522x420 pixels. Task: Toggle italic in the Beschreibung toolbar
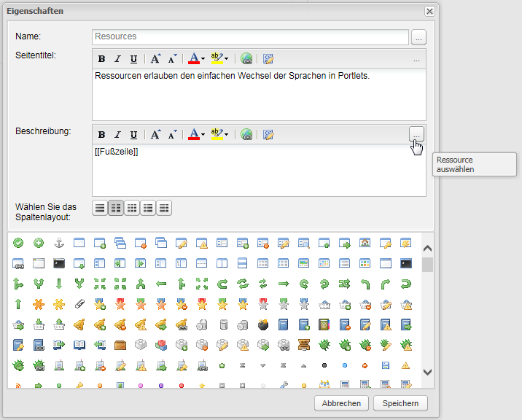coord(117,135)
